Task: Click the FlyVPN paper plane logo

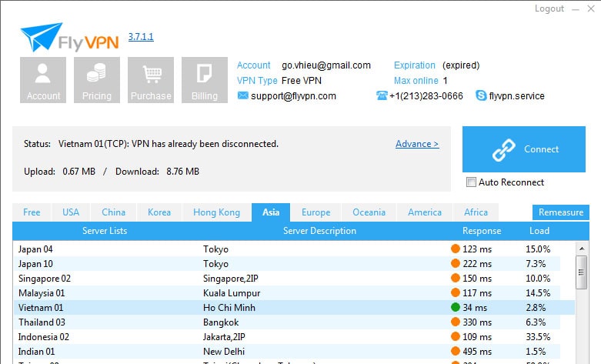Action: click(x=42, y=37)
